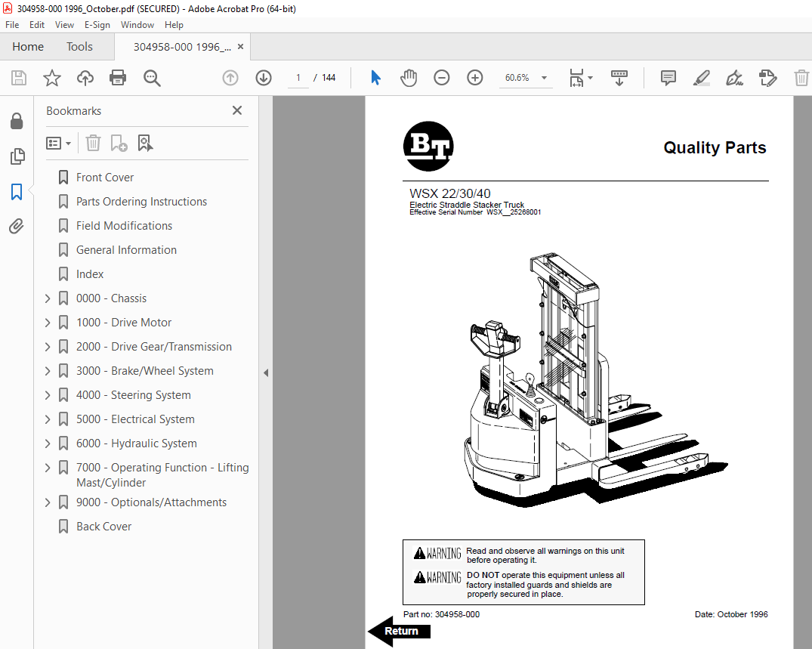Open the find text magnifier icon

(x=152, y=78)
